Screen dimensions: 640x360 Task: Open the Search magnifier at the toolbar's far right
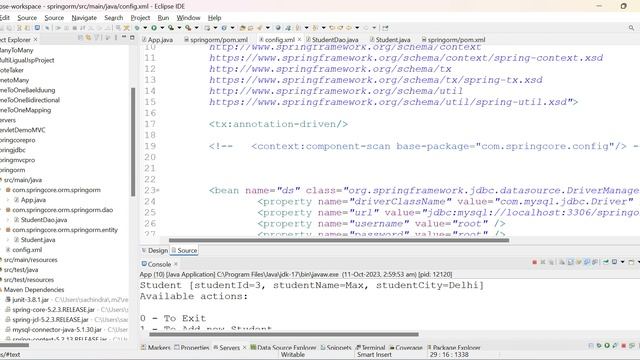click(631, 28)
